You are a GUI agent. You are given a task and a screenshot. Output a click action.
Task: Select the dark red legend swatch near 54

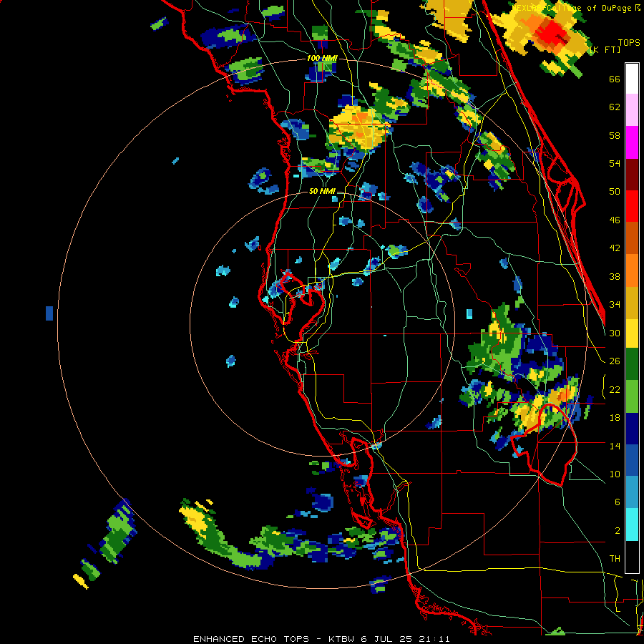632,175
